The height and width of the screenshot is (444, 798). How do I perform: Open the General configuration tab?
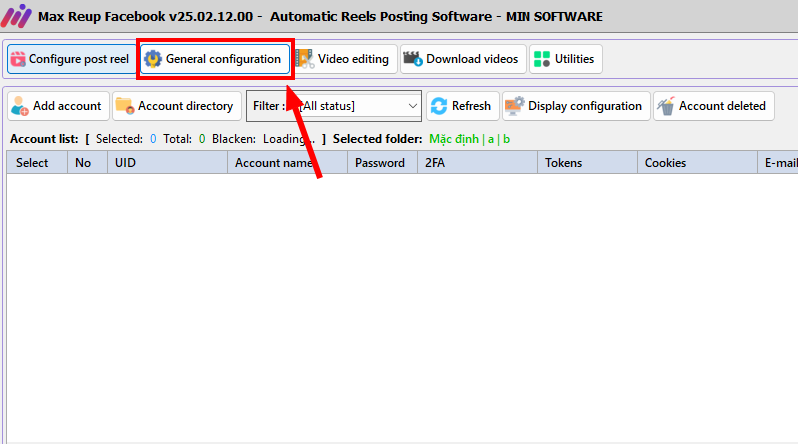[215, 59]
